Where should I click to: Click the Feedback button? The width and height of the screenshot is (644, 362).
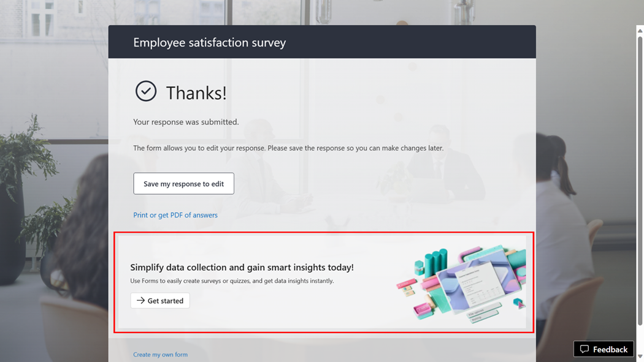coord(604,349)
